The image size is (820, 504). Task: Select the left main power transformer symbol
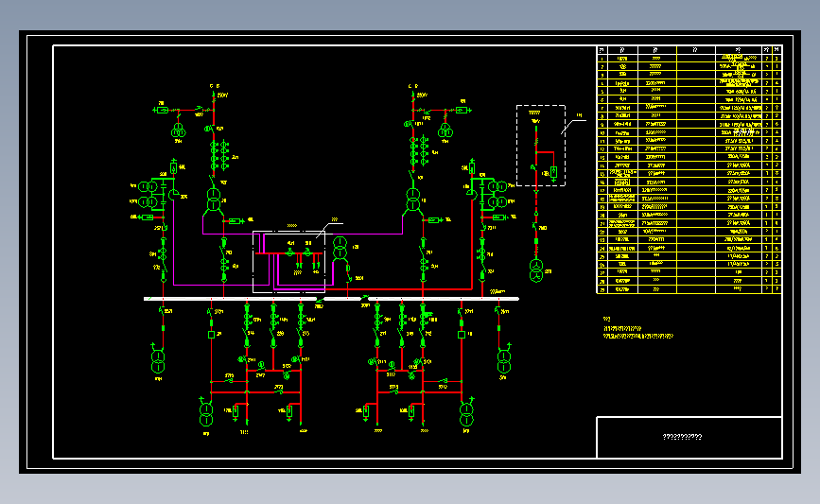click(x=214, y=200)
